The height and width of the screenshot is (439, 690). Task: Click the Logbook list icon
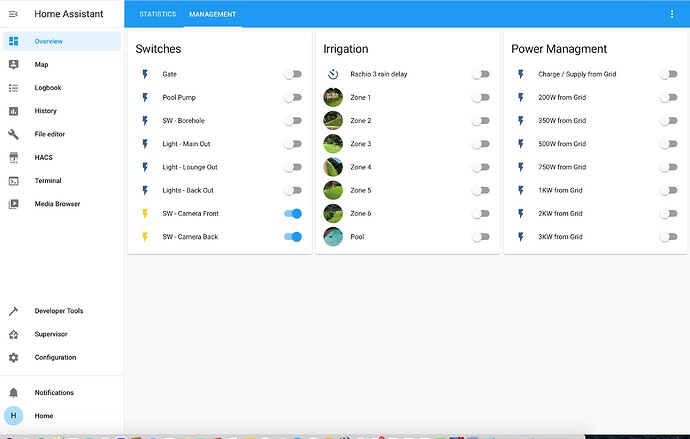pos(14,88)
